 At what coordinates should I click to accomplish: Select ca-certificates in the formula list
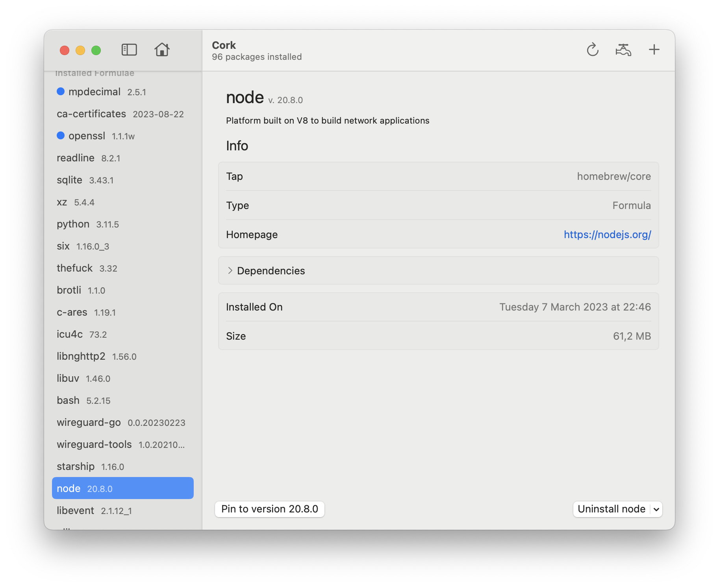coord(123,114)
